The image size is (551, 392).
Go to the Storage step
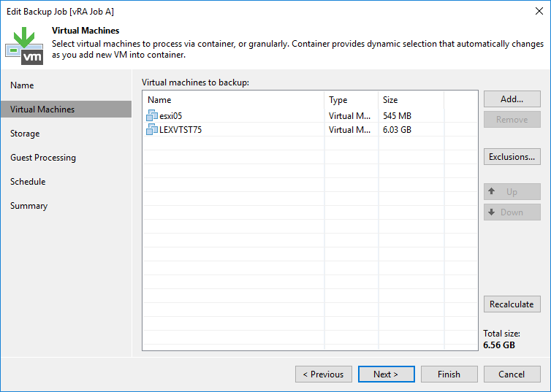[x=25, y=134]
